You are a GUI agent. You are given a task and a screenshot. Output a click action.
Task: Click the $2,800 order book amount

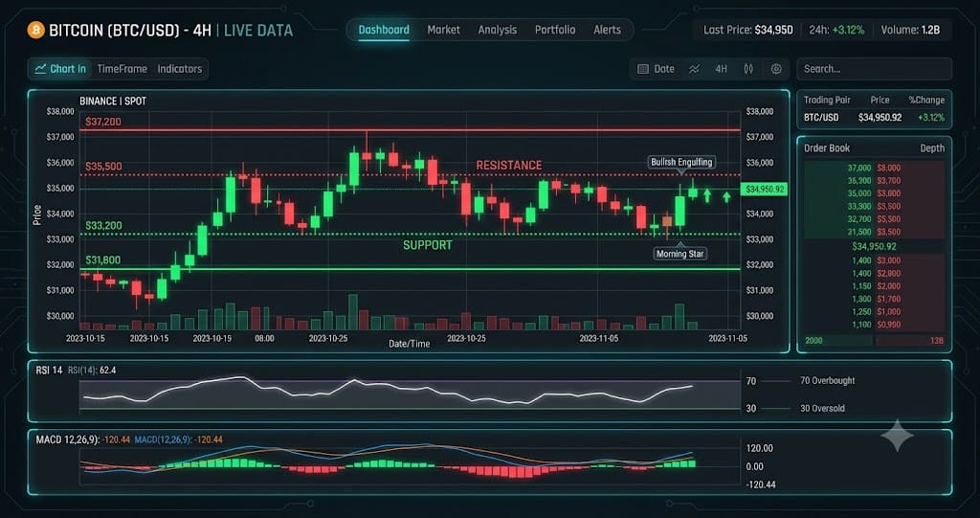pos(889,274)
